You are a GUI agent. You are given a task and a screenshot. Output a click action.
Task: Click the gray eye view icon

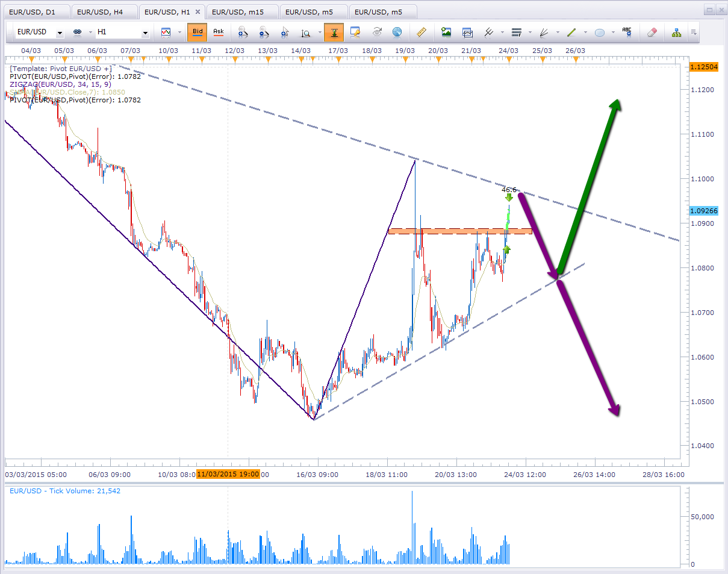click(377, 33)
